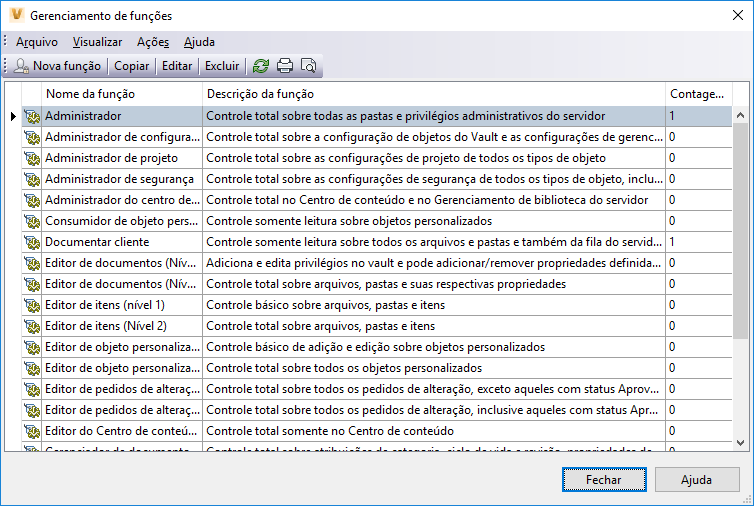Click the printer icon in toolbar
Image resolution: width=754 pixels, height=506 pixels.
pos(285,66)
